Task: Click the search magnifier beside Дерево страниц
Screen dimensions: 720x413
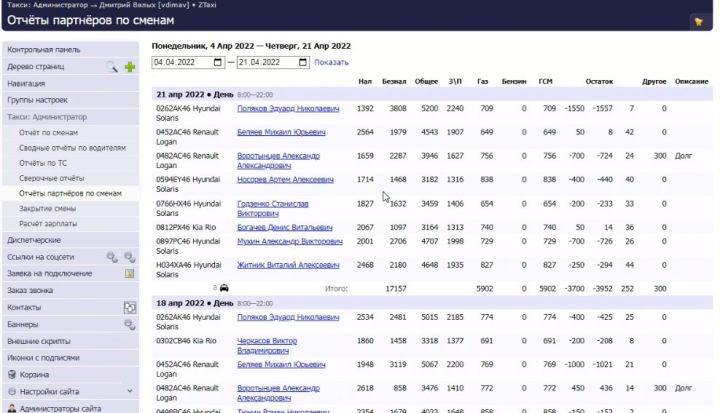Action: pyautogui.click(x=112, y=67)
